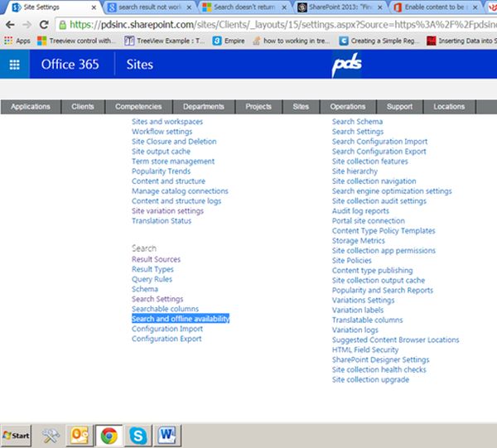This screenshot has height=448, width=497.
Task: Open Site collection app permissions
Action: point(384,251)
